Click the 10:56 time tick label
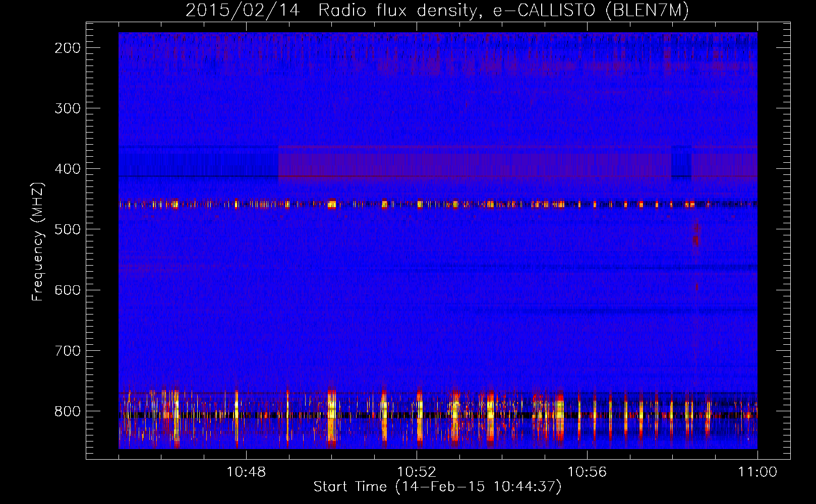Viewport: 816px width, 504px height. (x=587, y=472)
